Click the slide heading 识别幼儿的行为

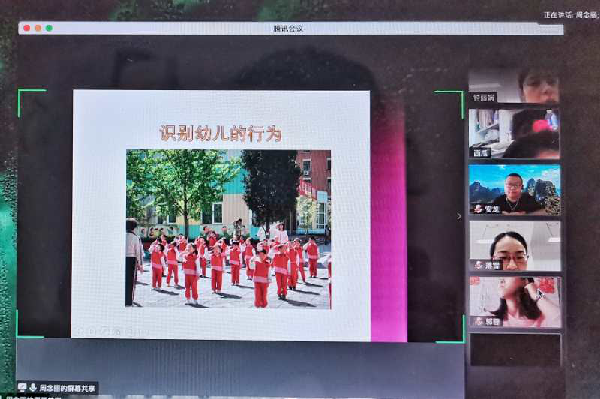click(x=221, y=134)
